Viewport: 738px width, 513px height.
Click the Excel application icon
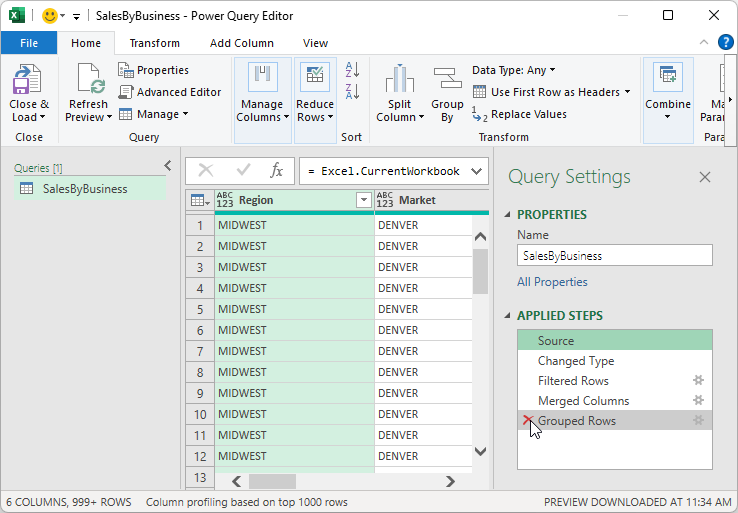click(x=17, y=16)
